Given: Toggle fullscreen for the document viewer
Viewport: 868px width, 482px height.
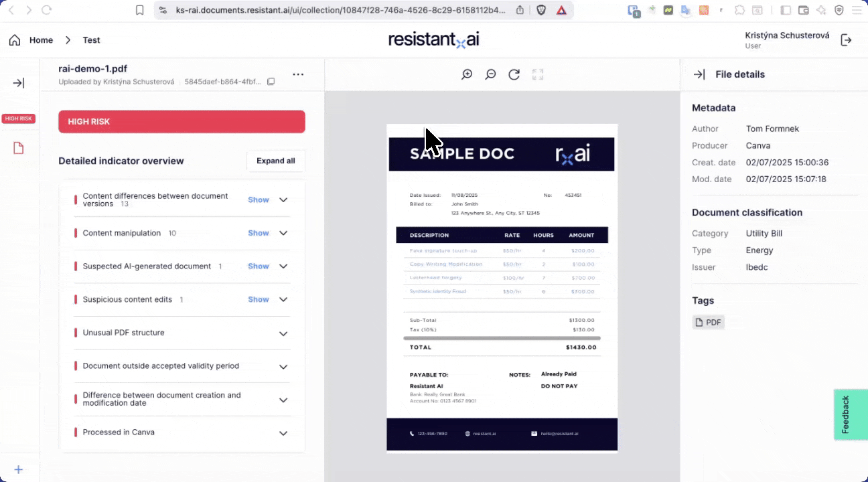Looking at the screenshot, I should [x=538, y=74].
